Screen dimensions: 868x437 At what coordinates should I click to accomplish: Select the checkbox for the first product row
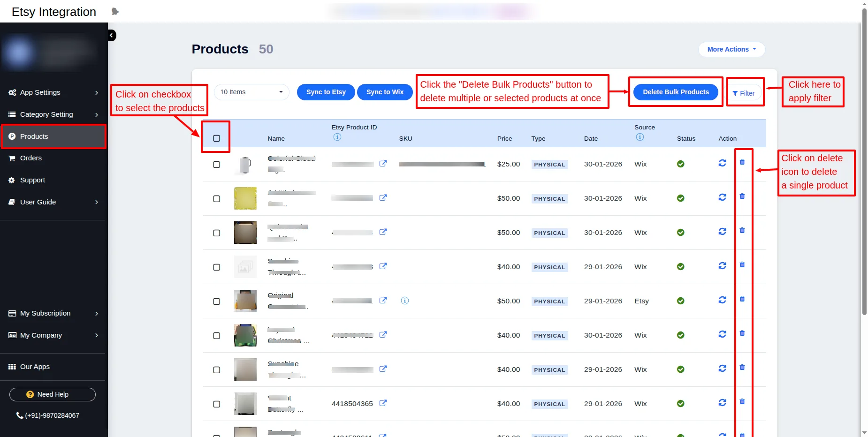click(x=216, y=165)
